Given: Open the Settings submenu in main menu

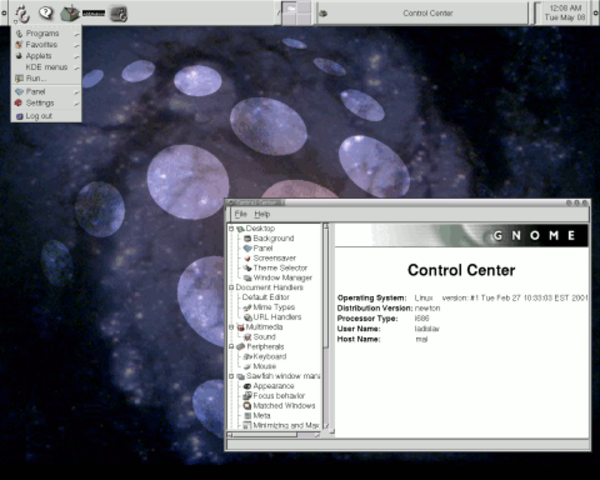Looking at the screenshot, I should (46, 103).
